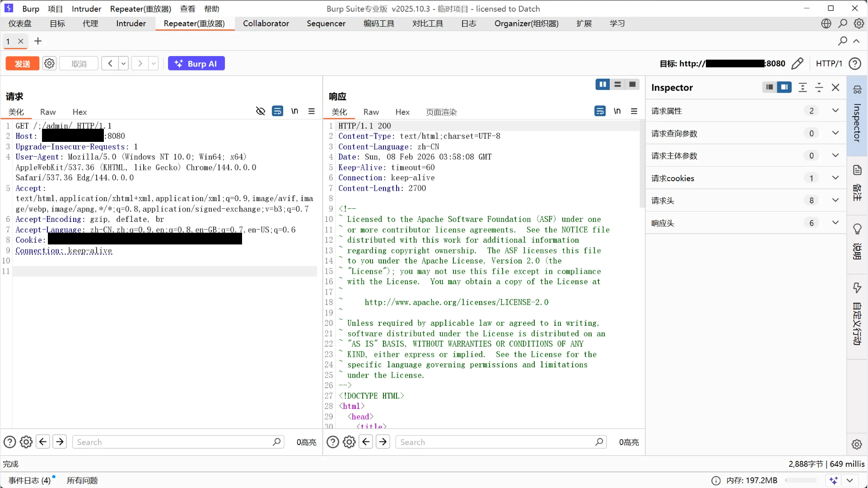Switch response view to Raw

tap(371, 112)
